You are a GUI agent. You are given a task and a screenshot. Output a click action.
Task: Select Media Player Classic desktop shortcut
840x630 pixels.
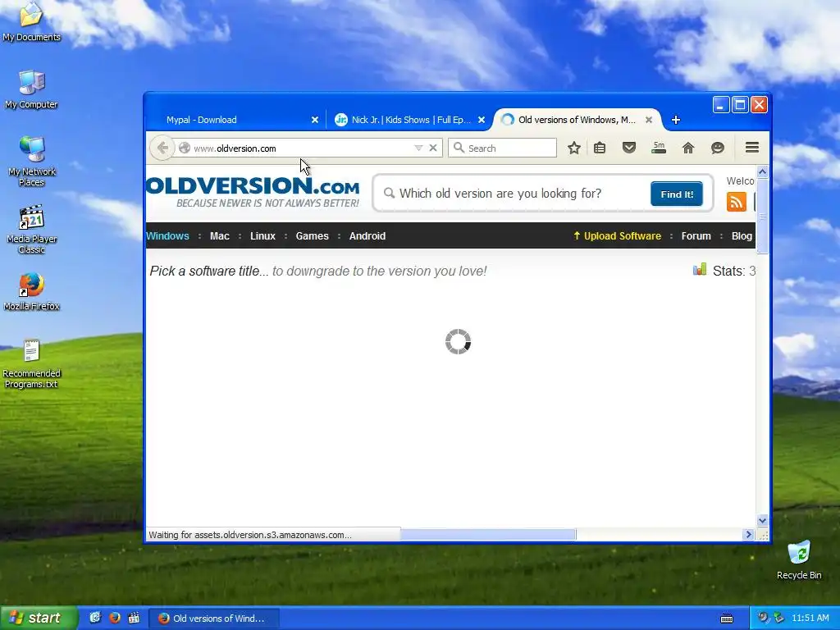pyautogui.click(x=32, y=230)
